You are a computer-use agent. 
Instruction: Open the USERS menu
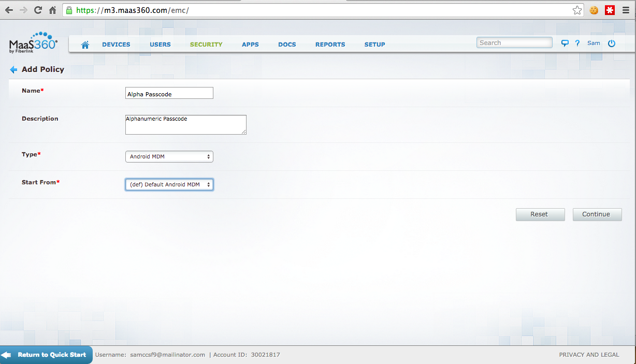(160, 45)
